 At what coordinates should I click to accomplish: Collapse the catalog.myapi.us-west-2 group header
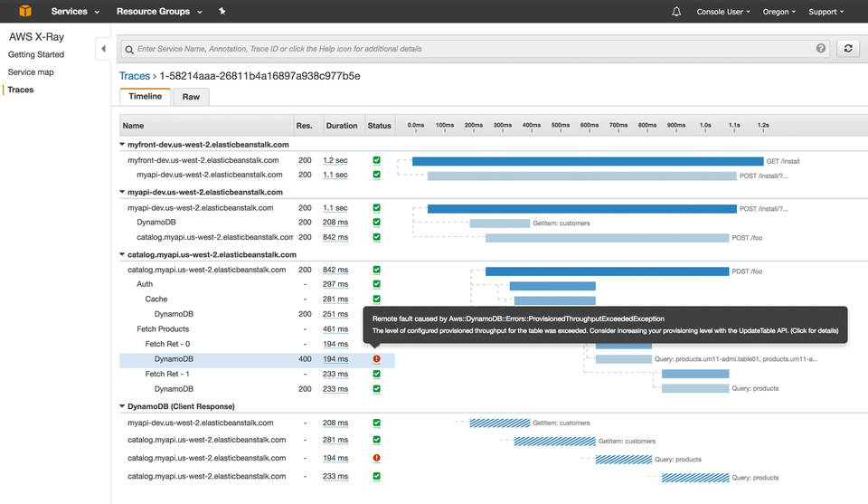(x=123, y=255)
